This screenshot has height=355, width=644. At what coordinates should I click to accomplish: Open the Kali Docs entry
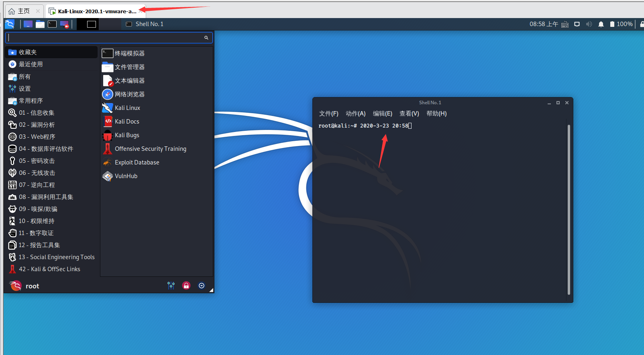tap(156, 122)
